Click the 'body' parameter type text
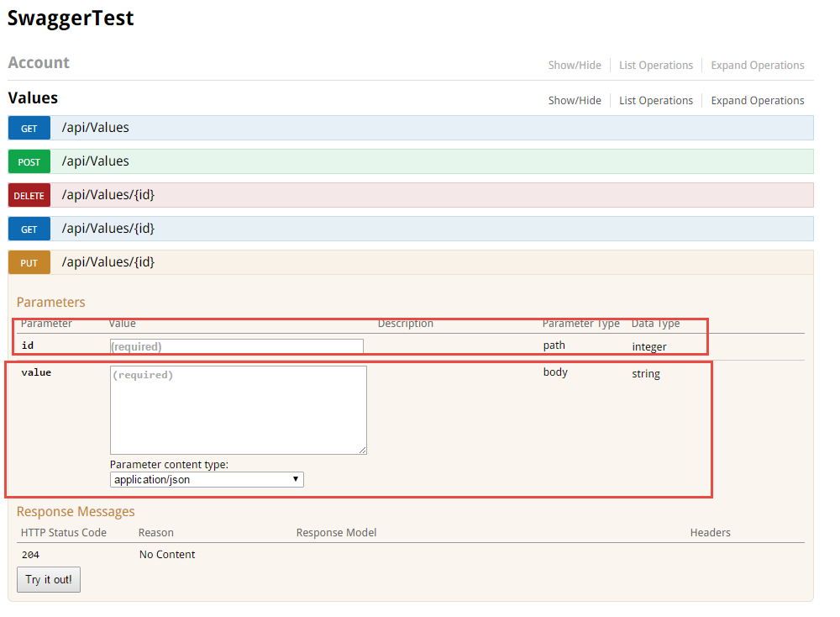The height and width of the screenshot is (617, 840). tap(555, 372)
